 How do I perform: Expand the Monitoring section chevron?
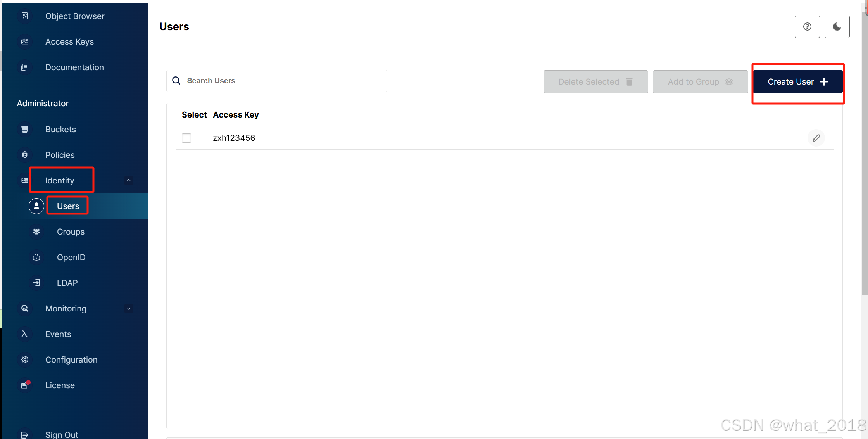[x=129, y=309]
